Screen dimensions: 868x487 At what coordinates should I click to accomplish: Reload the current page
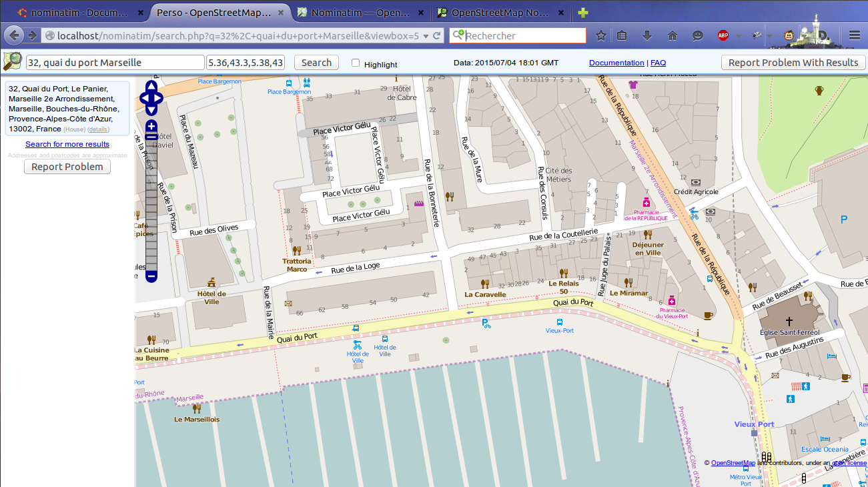[436, 35]
